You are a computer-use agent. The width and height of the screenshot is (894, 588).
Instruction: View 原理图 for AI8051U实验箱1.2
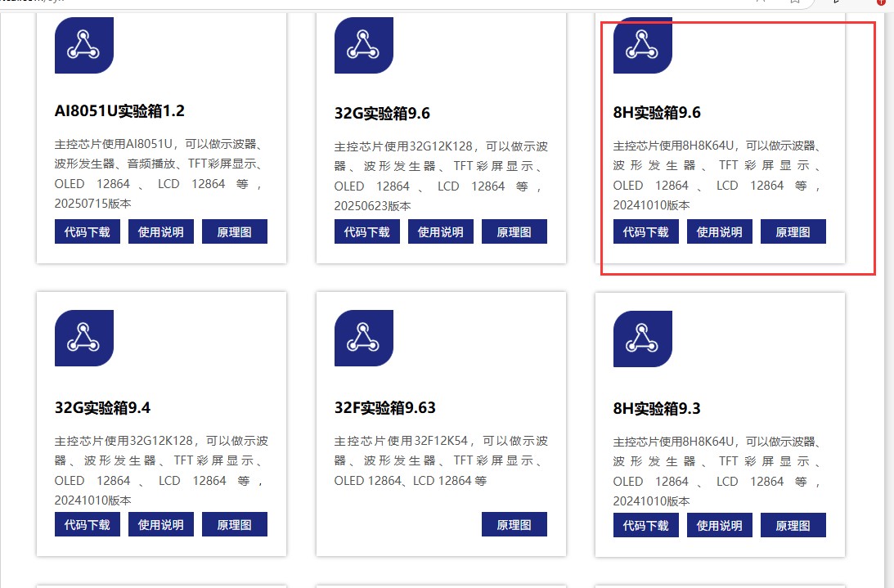point(234,231)
